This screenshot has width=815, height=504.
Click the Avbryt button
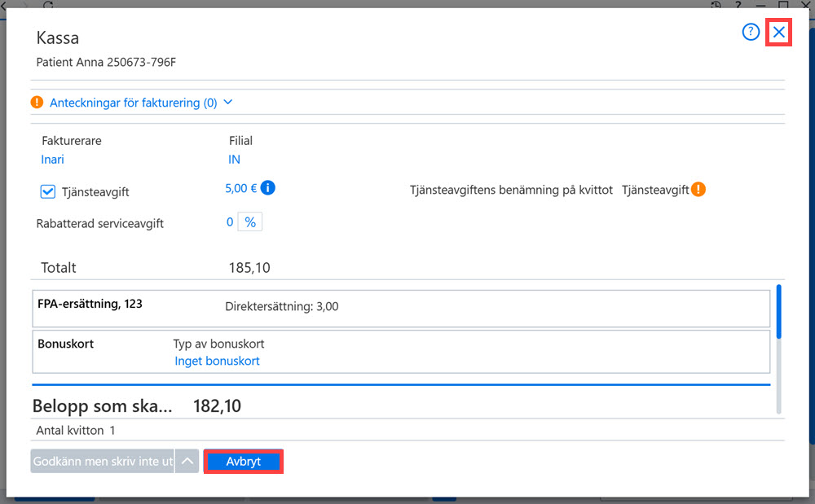243,462
